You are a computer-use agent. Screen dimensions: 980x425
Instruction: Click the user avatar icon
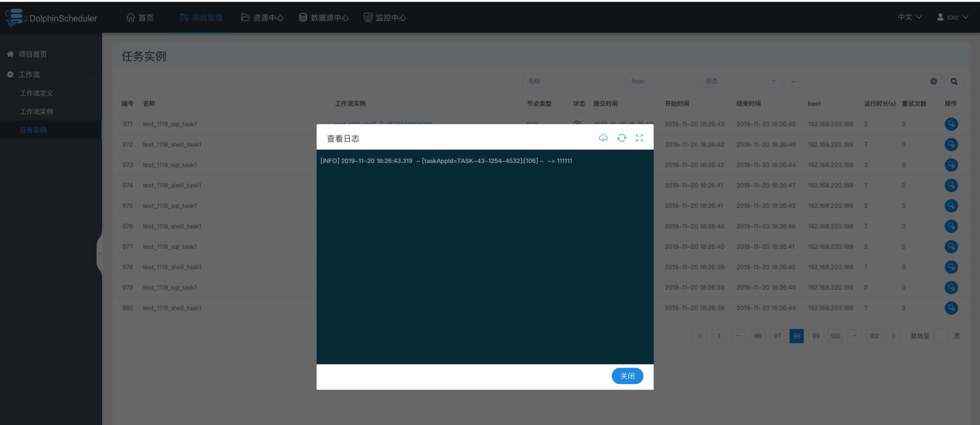pos(939,17)
